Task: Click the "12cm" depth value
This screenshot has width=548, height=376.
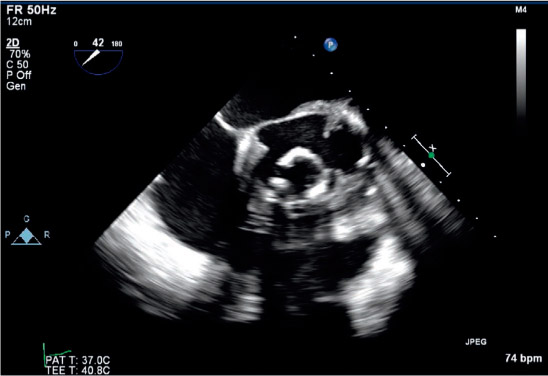Action: (19, 21)
